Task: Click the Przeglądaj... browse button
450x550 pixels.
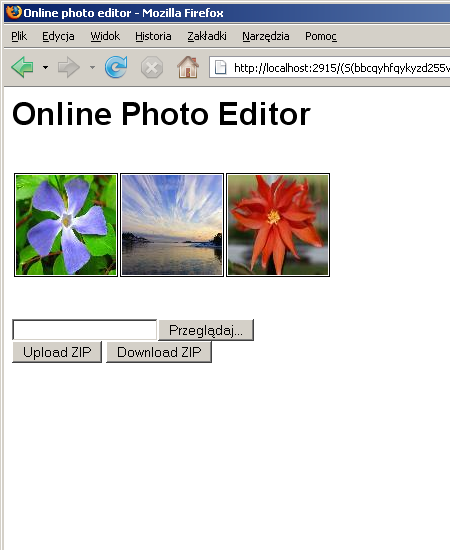Action: coord(206,330)
